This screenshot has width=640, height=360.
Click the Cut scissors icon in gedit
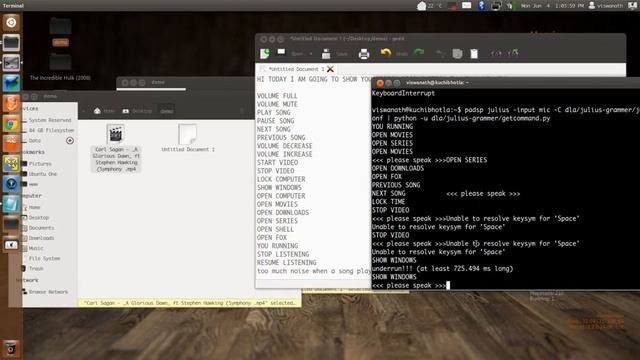440,53
